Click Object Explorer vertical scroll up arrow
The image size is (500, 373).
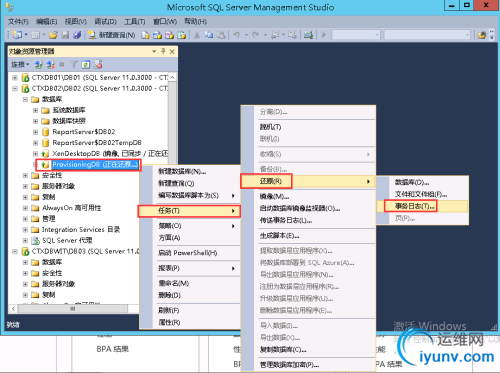172,77
